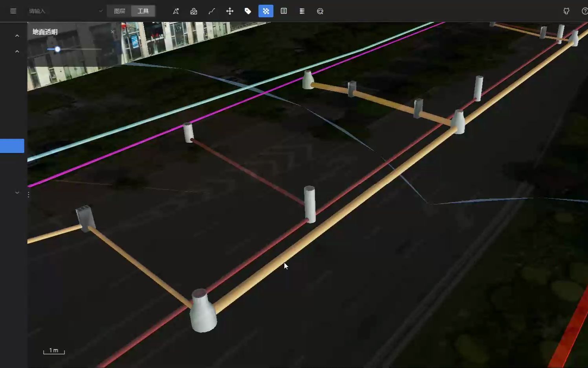Switch to the 工具 tab
Image resolution: width=588 pixels, height=368 pixels.
[x=143, y=11]
